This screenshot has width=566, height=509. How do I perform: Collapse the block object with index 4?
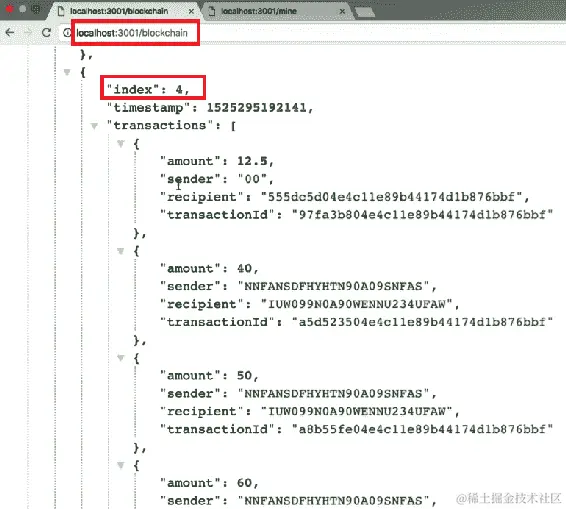[67, 72]
